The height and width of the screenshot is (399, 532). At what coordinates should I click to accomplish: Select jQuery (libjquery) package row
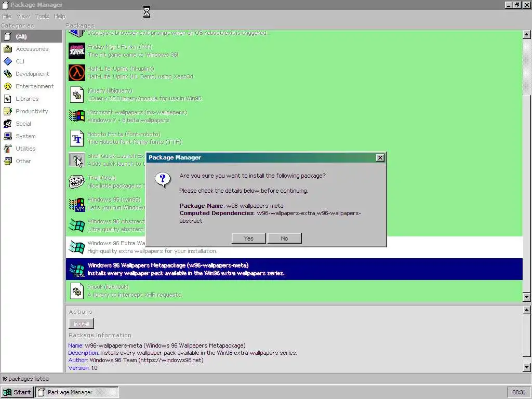[294, 95]
